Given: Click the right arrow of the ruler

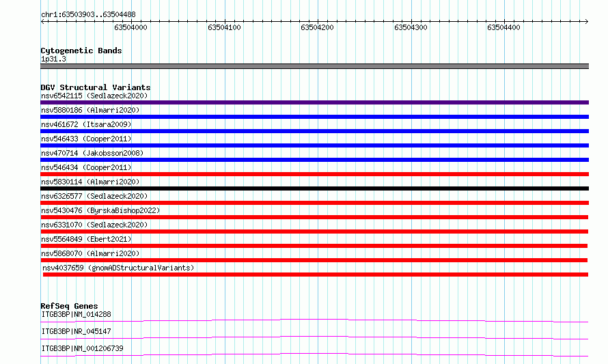Looking at the screenshot, I should coord(586,22).
